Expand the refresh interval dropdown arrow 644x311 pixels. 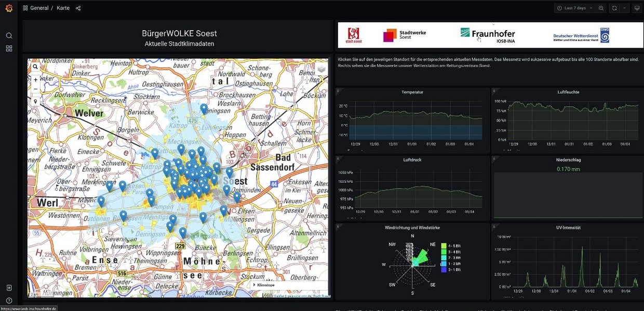(624, 8)
